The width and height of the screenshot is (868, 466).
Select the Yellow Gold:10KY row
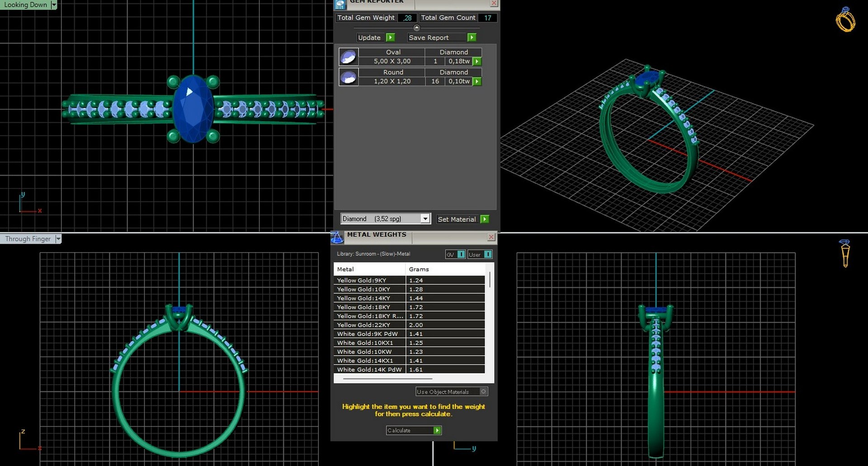(x=409, y=289)
